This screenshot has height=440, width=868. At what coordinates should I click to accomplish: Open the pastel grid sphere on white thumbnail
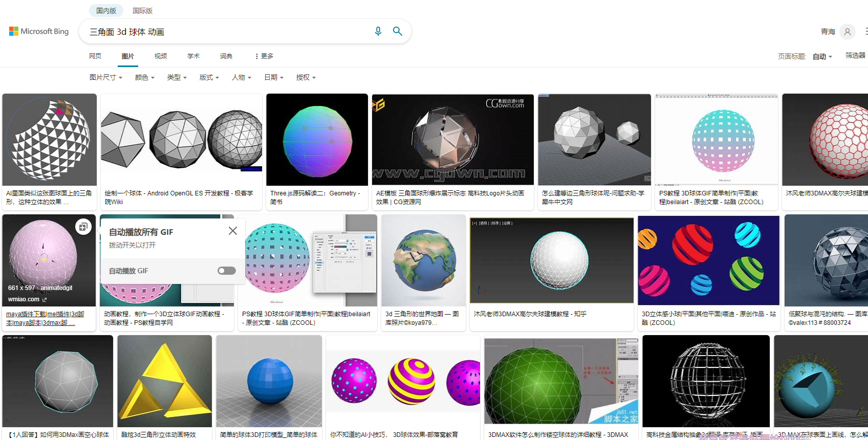pyautogui.click(x=717, y=140)
